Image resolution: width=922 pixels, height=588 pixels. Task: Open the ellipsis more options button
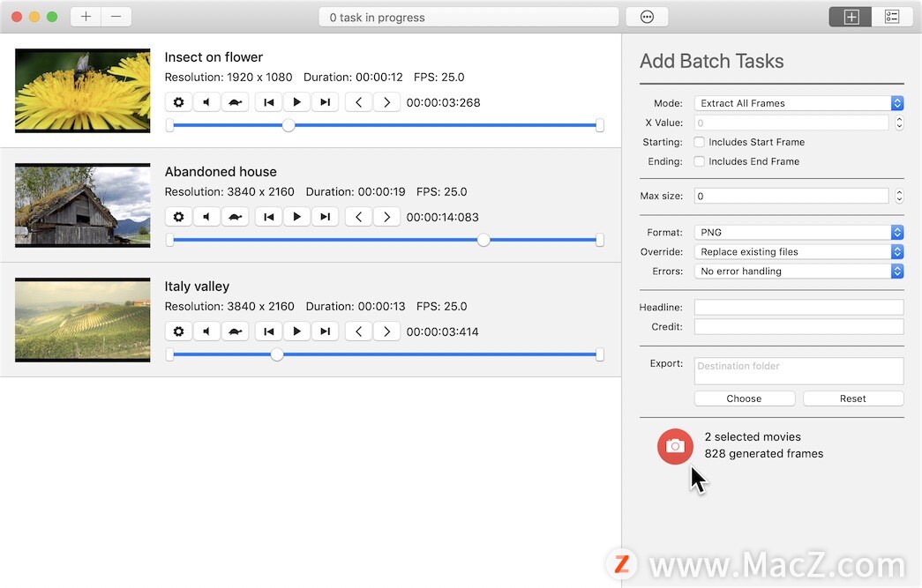click(647, 17)
